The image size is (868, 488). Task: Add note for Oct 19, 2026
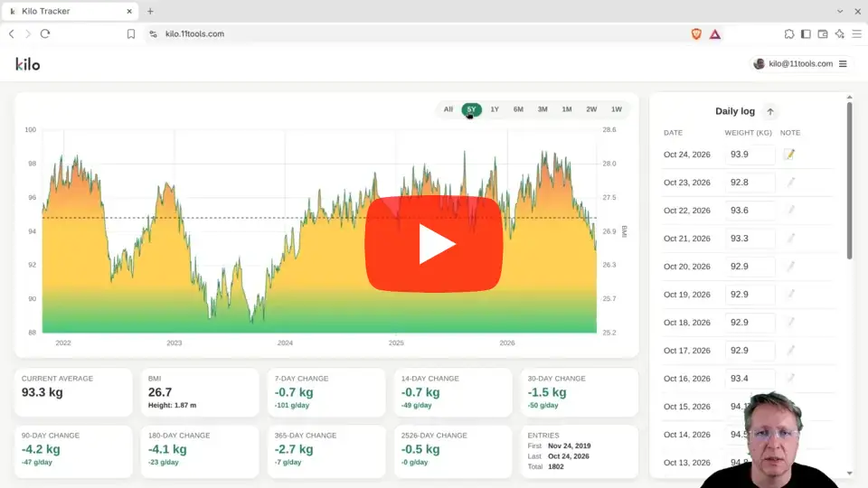coord(791,294)
